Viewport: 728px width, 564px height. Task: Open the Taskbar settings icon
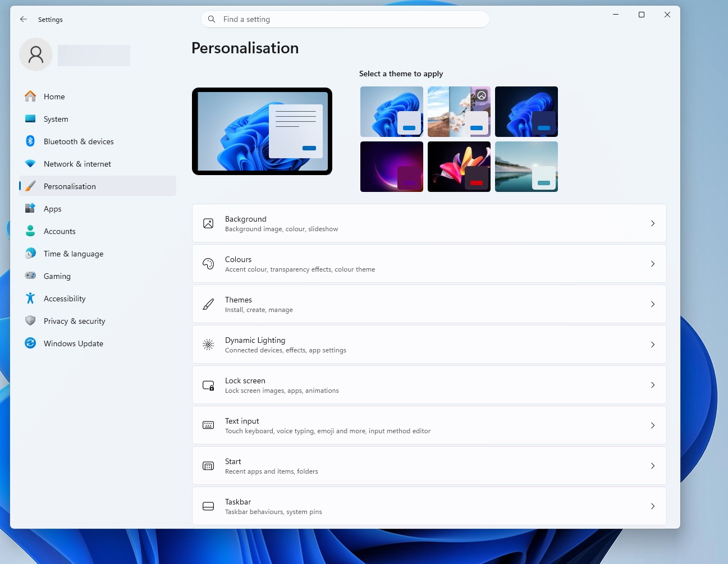[x=208, y=506]
